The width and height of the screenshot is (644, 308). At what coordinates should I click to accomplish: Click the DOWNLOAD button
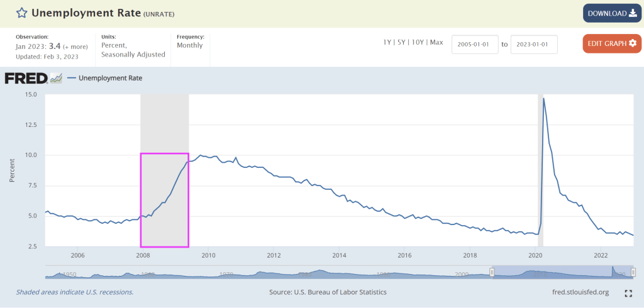coord(612,13)
